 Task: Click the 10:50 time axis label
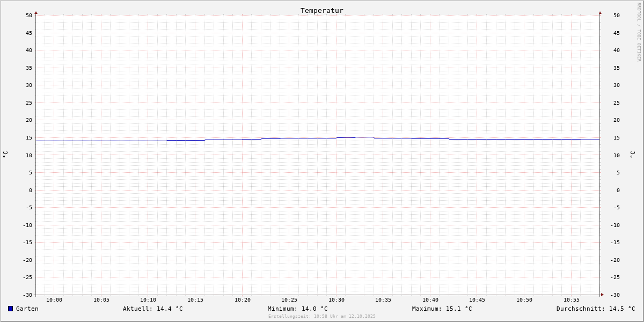coord(524,300)
